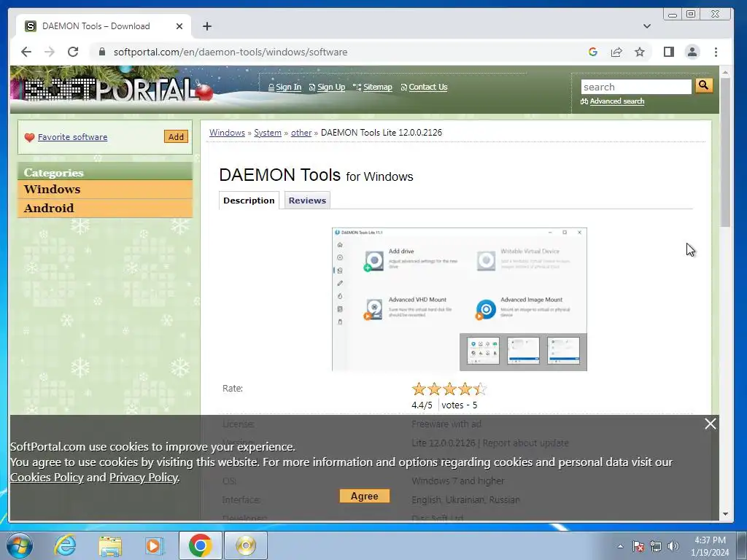Image resolution: width=747 pixels, height=560 pixels.
Task: Open the Action Center flag icon
Action: (x=638, y=546)
